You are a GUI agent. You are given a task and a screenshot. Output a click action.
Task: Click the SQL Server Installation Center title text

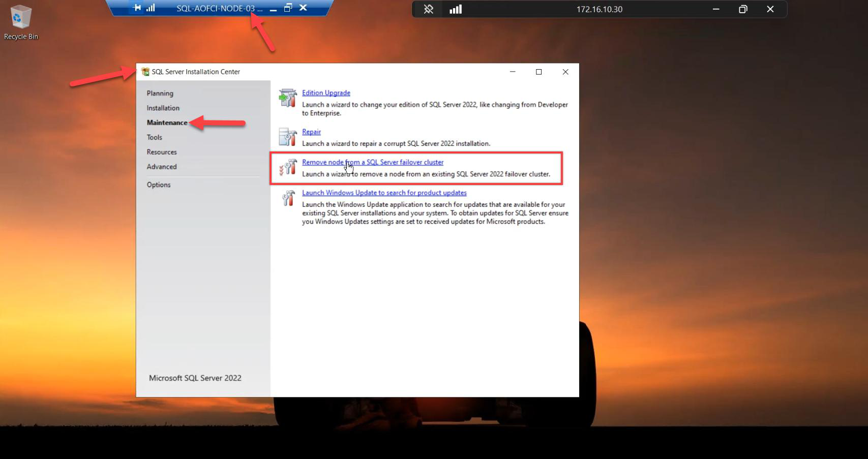pyautogui.click(x=196, y=72)
